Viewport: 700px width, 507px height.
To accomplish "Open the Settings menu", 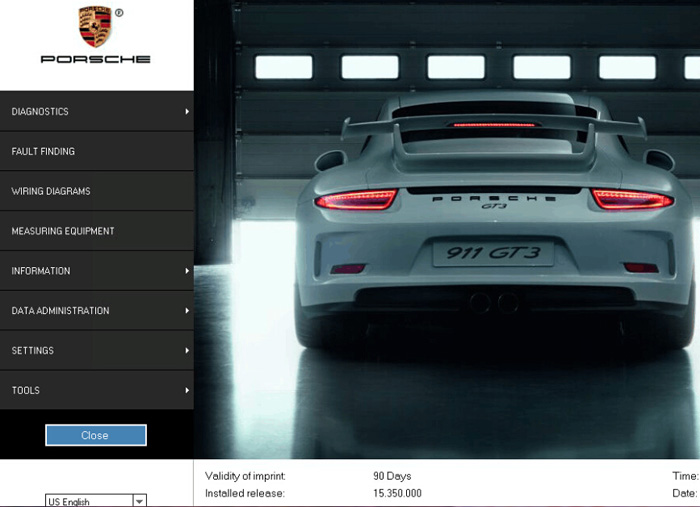I will click(96, 350).
